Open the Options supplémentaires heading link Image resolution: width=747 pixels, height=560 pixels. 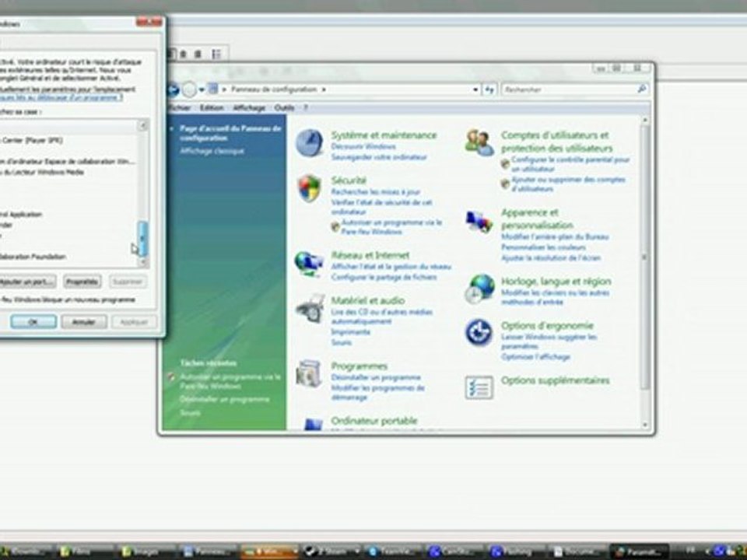point(556,380)
